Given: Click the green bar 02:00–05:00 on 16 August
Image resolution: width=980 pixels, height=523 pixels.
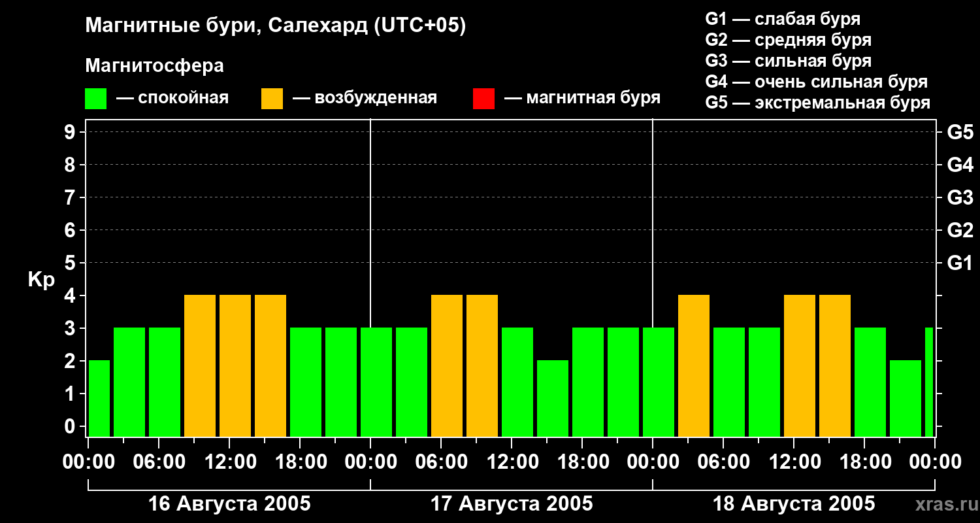Looking at the screenshot, I should [x=129, y=382].
